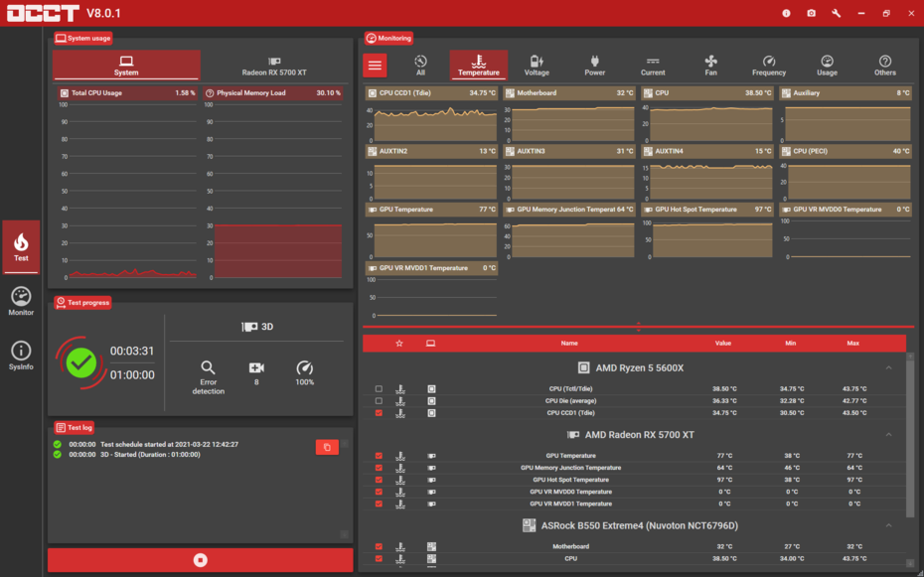Switch to the System usage tab

click(x=126, y=65)
